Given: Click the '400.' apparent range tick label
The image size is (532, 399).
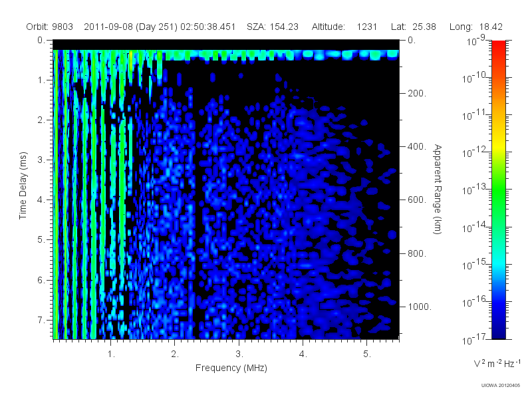Looking at the screenshot, I should pyautogui.click(x=417, y=146).
